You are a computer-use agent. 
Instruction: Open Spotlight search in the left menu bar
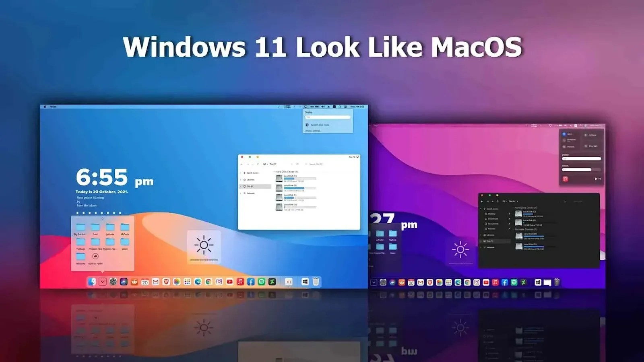click(340, 107)
